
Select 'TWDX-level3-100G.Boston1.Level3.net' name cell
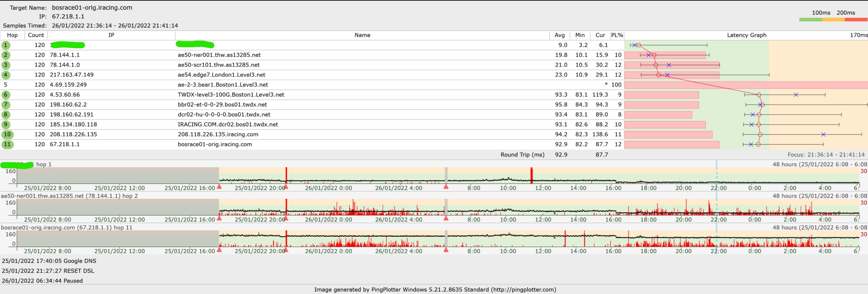(x=231, y=95)
